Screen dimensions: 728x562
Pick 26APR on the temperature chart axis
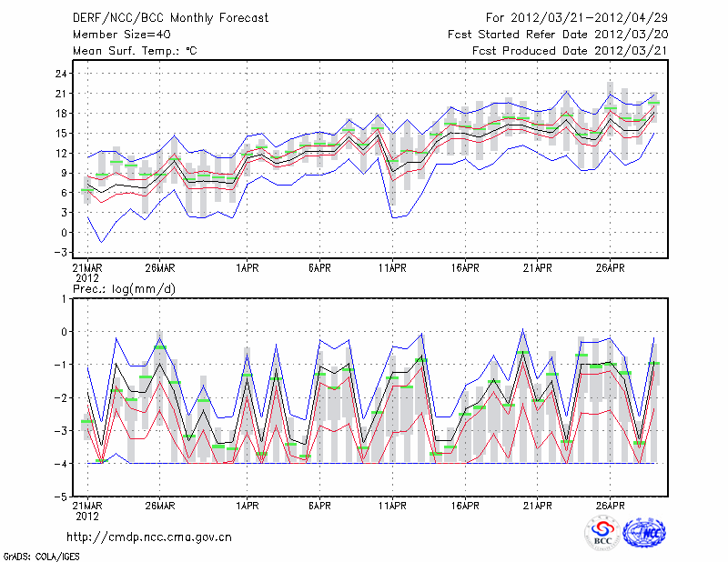[x=611, y=268]
